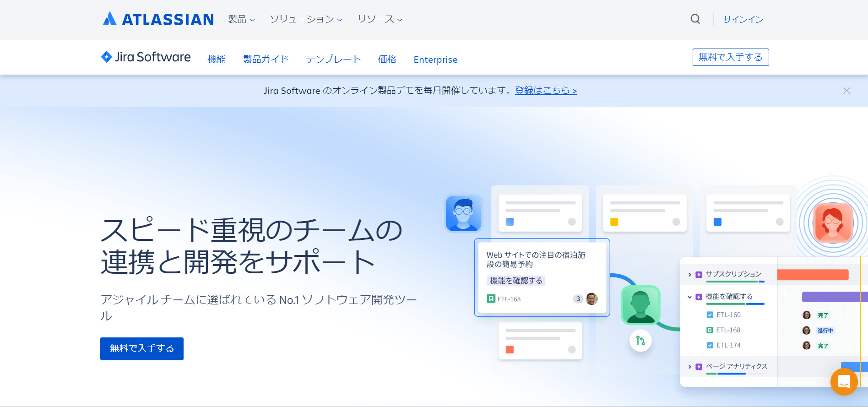Viewport: 868px width, 407px height.
Task: Toggle the ETL-160 task checkbox icon
Action: 710,315
